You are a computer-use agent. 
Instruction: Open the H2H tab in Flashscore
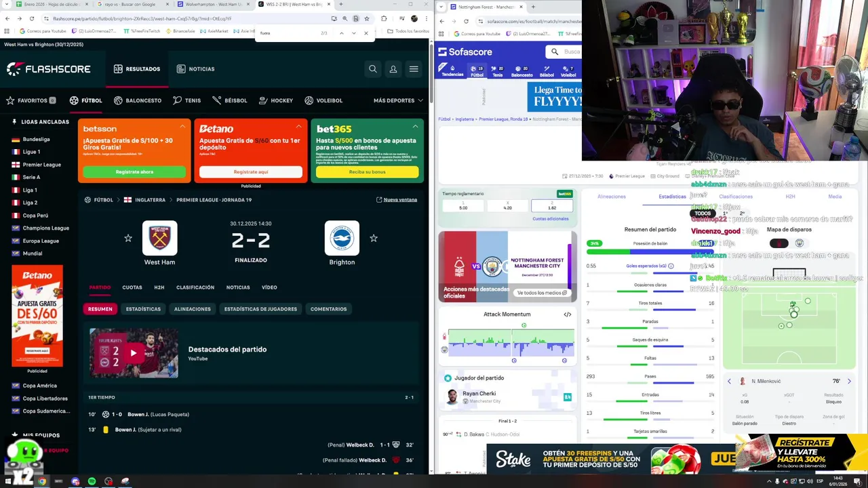tap(159, 287)
